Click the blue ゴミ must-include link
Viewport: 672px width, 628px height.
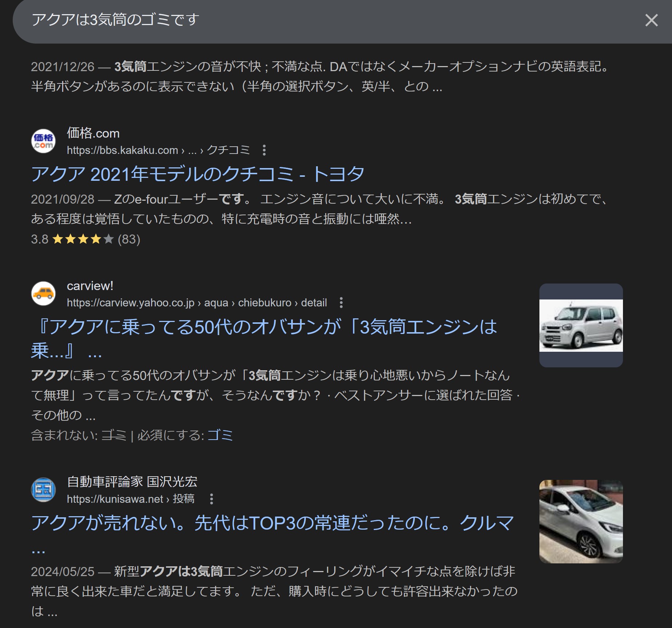pos(220,435)
